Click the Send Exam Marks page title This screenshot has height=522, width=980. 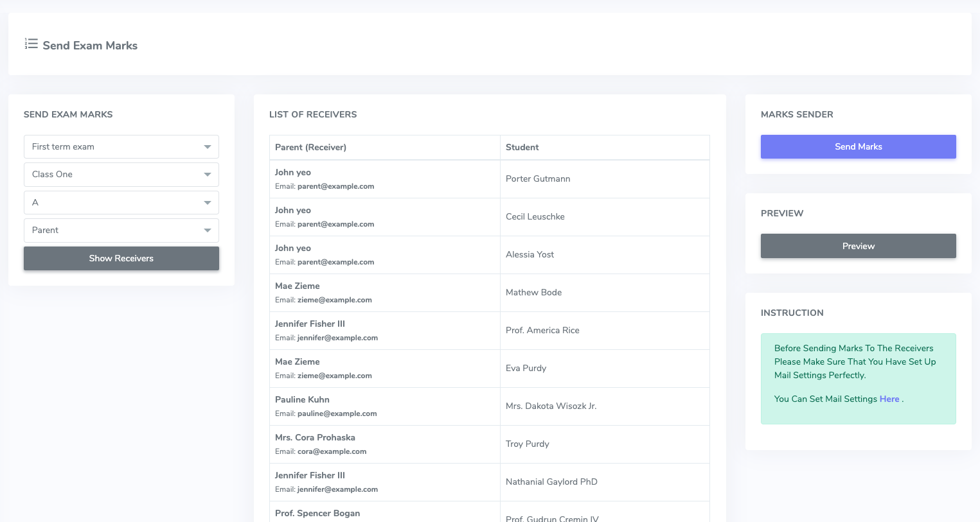click(90, 46)
